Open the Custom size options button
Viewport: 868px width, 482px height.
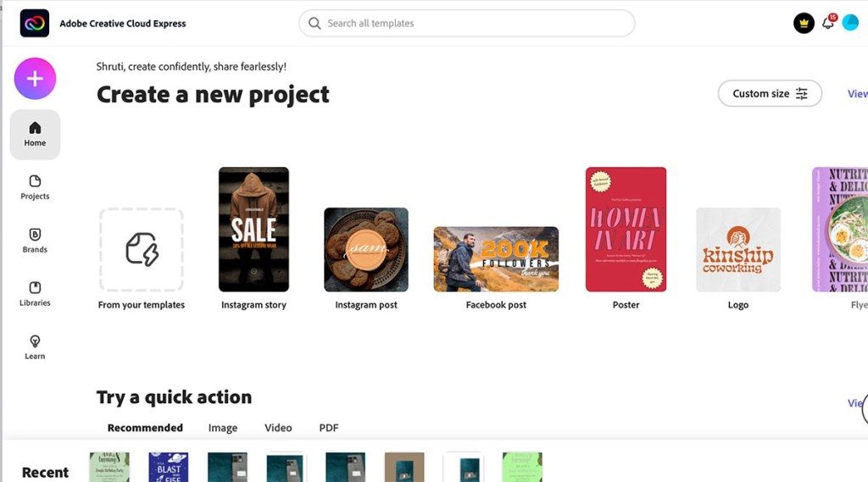[x=770, y=93]
